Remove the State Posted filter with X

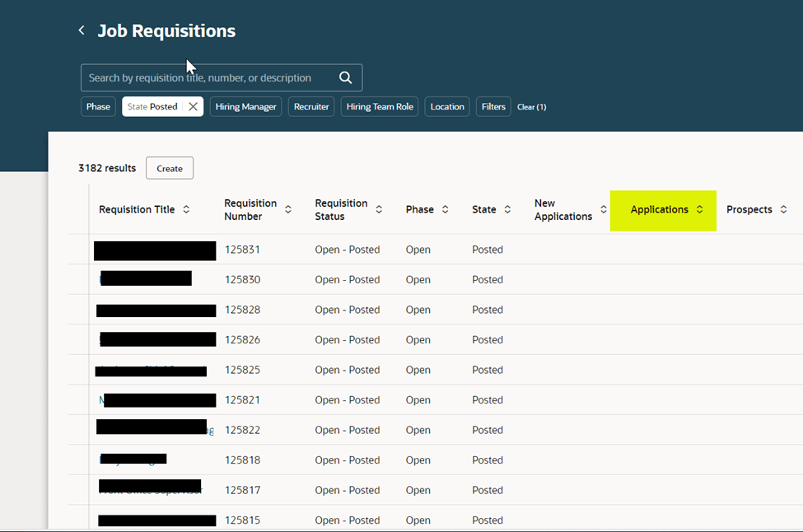click(x=193, y=106)
